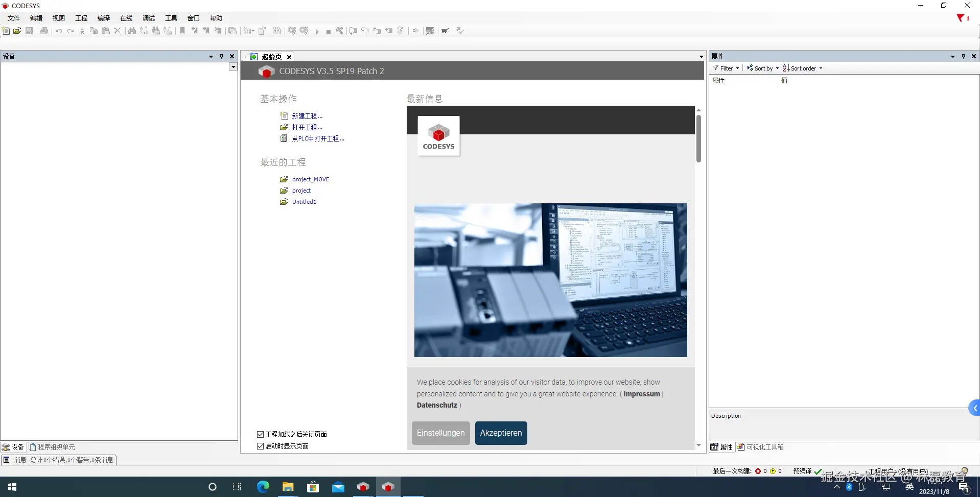Click the Login gear toolbar icon
Viewport: 980px width, 497px height.
coord(292,31)
